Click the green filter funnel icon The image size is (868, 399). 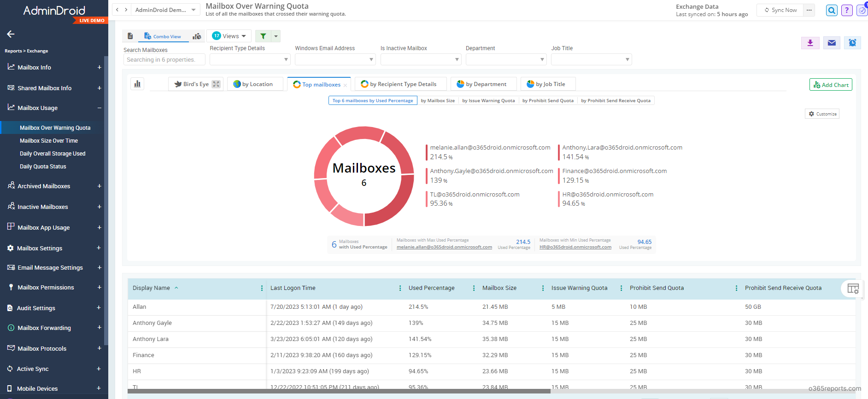[263, 36]
